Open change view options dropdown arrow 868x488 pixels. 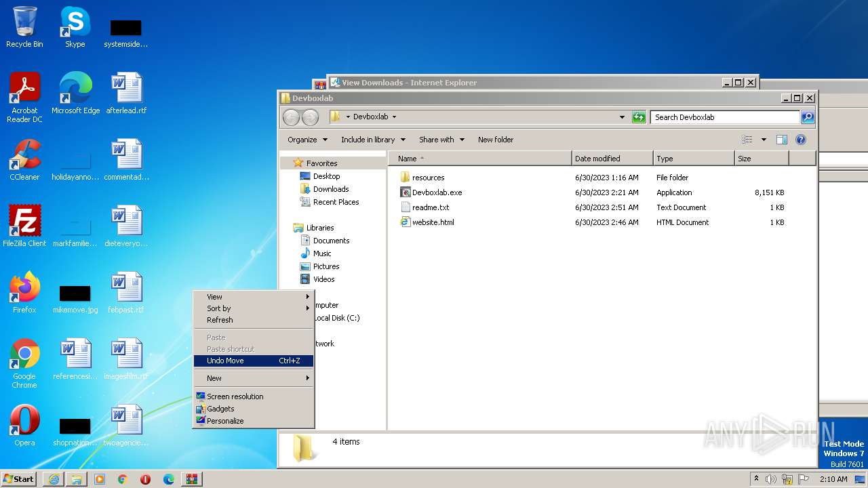pos(764,140)
